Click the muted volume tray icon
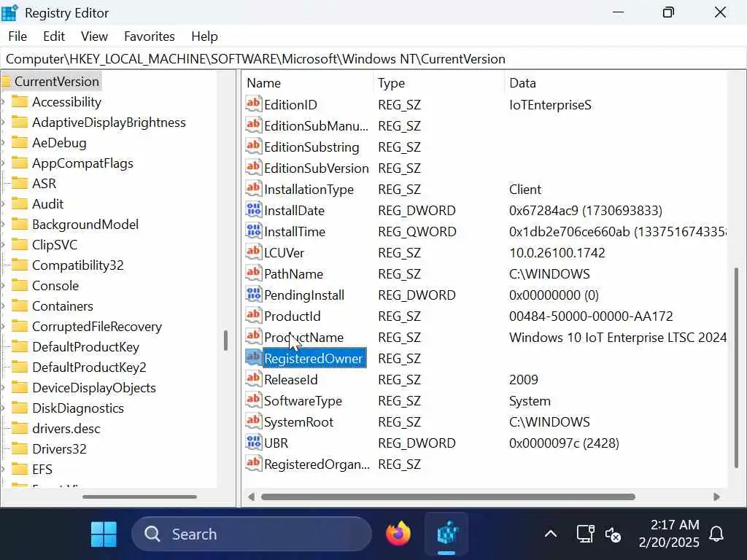The height and width of the screenshot is (560, 747). (613, 534)
